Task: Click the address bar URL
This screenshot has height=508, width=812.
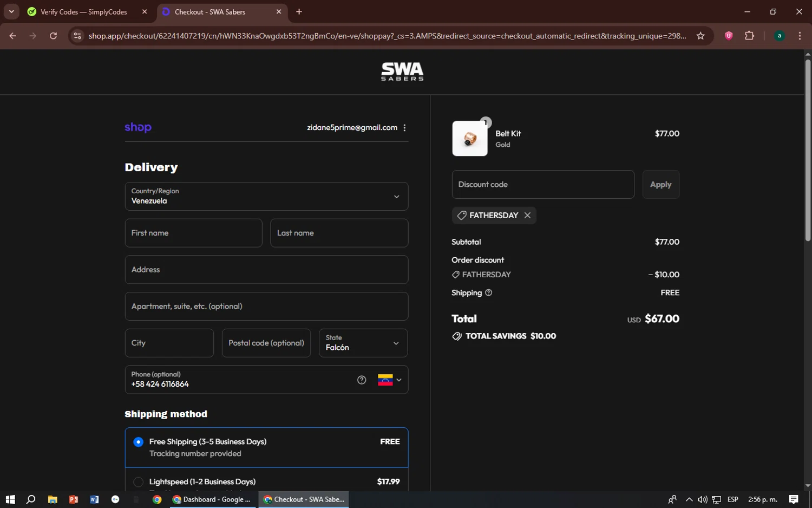Action: pos(387,36)
